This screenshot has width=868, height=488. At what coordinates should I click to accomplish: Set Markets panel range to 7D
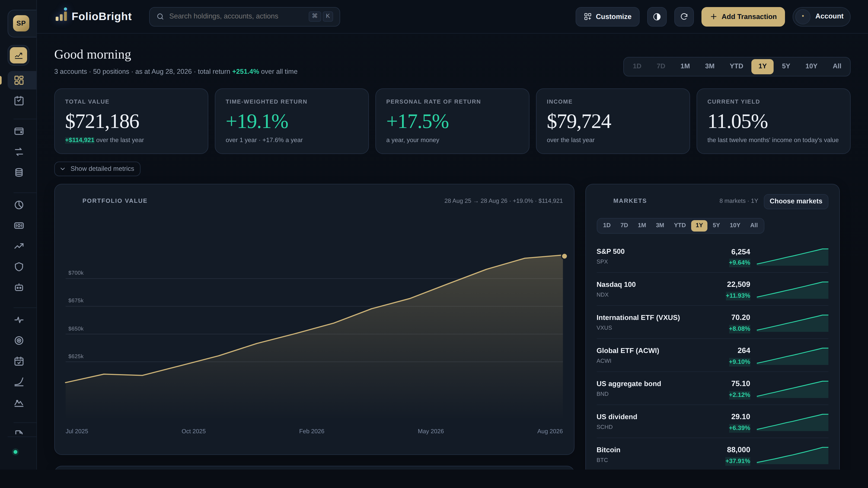tap(624, 226)
